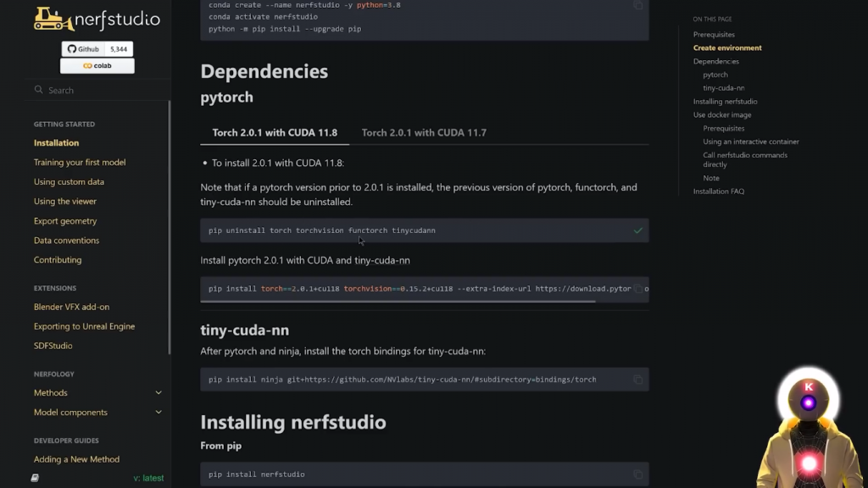Screen dimensions: 868x488
Task: Select Torch 2.0.1 with CUDA 11.8 tab
Action: pyautogui.click(x=275, y=133)
